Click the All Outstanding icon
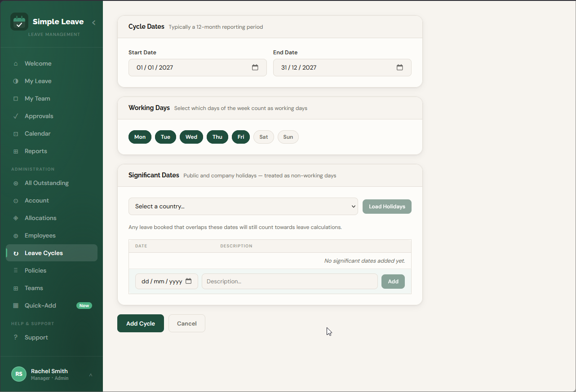The height and width of the screenshot is (392, 576). pyautogui.click(x=16, y=183)
